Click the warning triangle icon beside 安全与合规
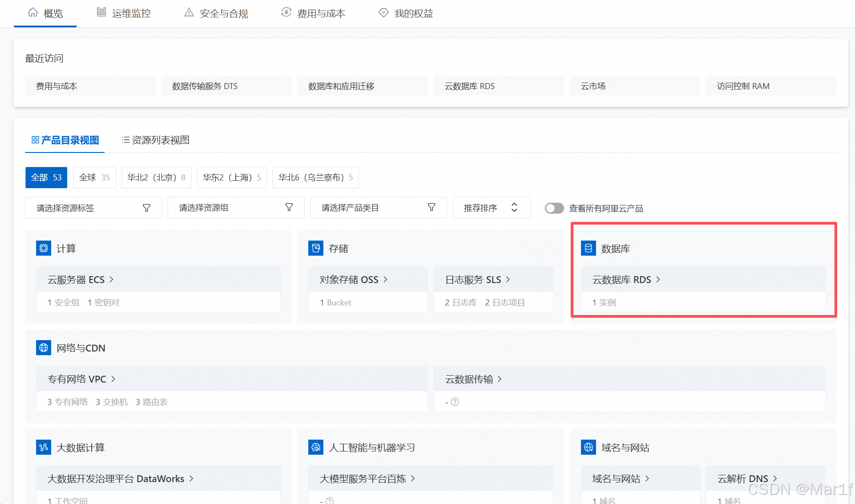The image size is (855, 504). pos(189,12)
